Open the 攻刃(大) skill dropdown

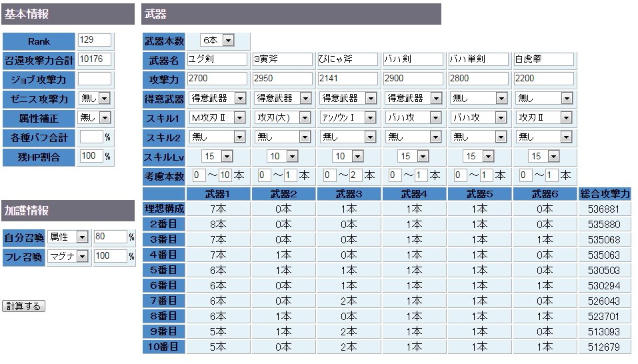click(x=283, y=118)
